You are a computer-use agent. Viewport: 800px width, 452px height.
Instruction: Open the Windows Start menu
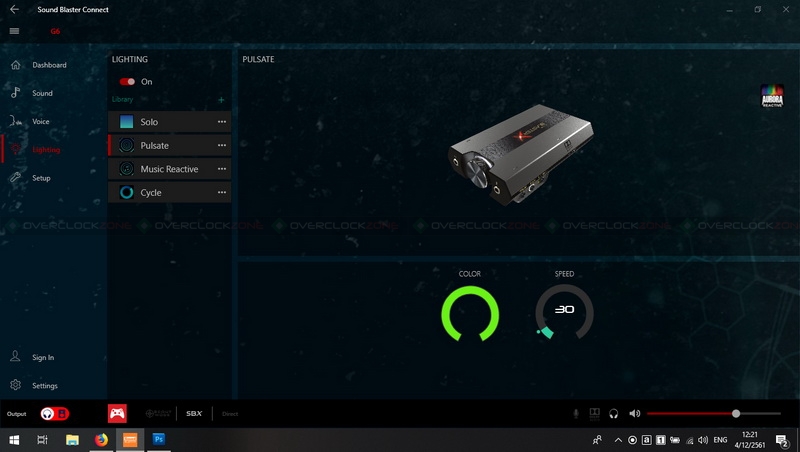pyautogui.click(x=14, y=440)
